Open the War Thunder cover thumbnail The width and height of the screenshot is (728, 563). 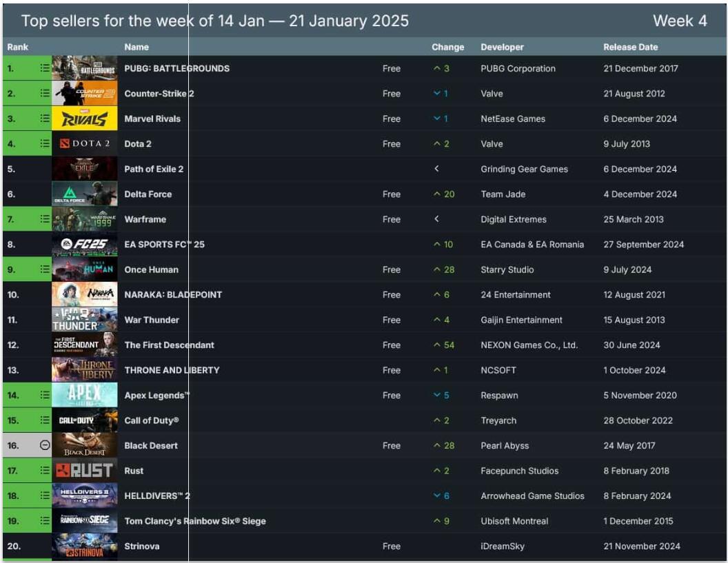pyautogui.click(x=85, y=319)
